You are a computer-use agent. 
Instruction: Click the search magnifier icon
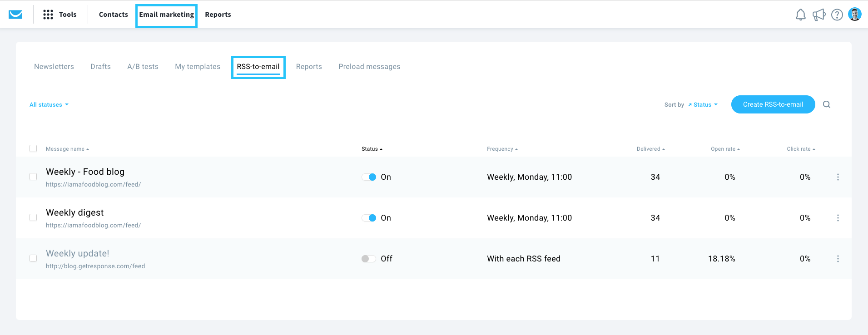pos(827,104)
